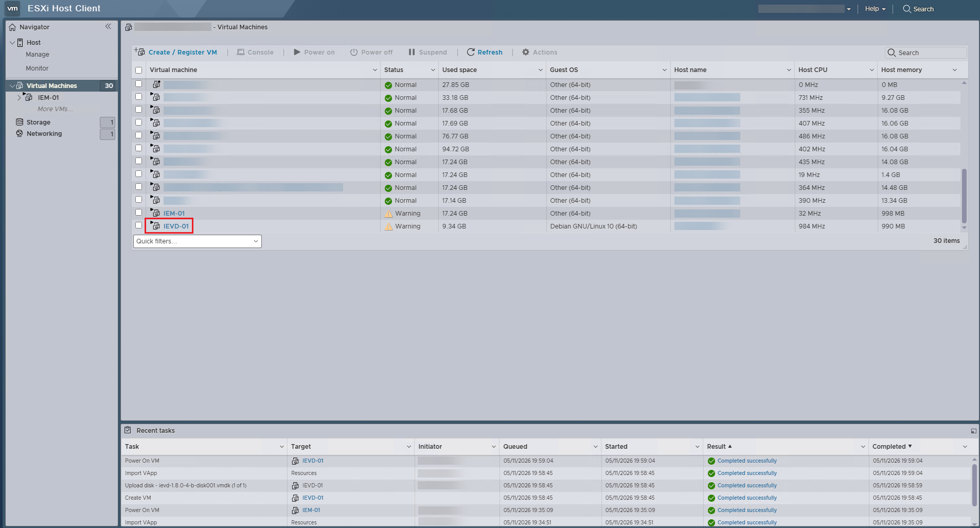Click the VM icon beside IEVD-01 in table

pyautogui.click(x=155, y=225)
